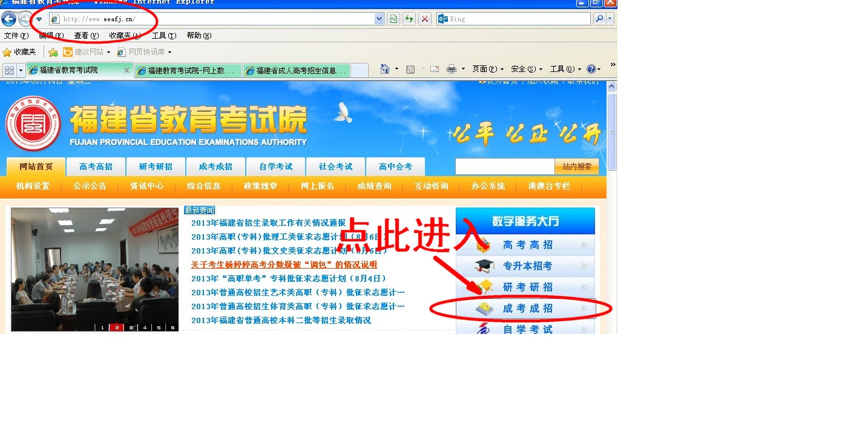Switch to 福建省成人高考招生信息 tab
Image resolution: width=868 pixels, height=446 pixels.
click(297, 70)
